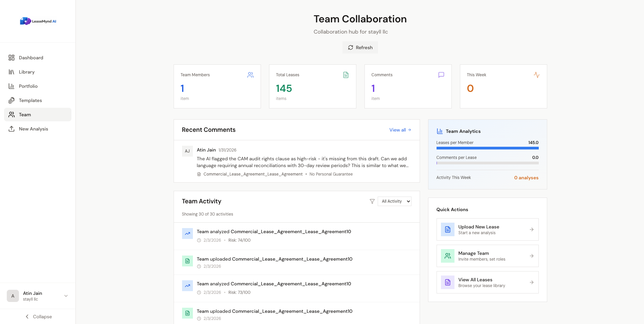Open the LeaseMynd AI logo
Screen dimensions: 644x324
38,21
